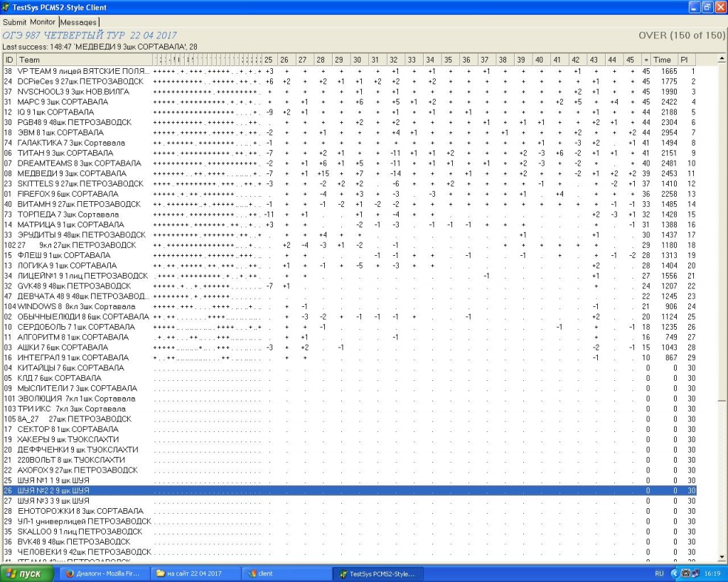
Task: Click the RU language indicator in tray
Action: point(659,573)
